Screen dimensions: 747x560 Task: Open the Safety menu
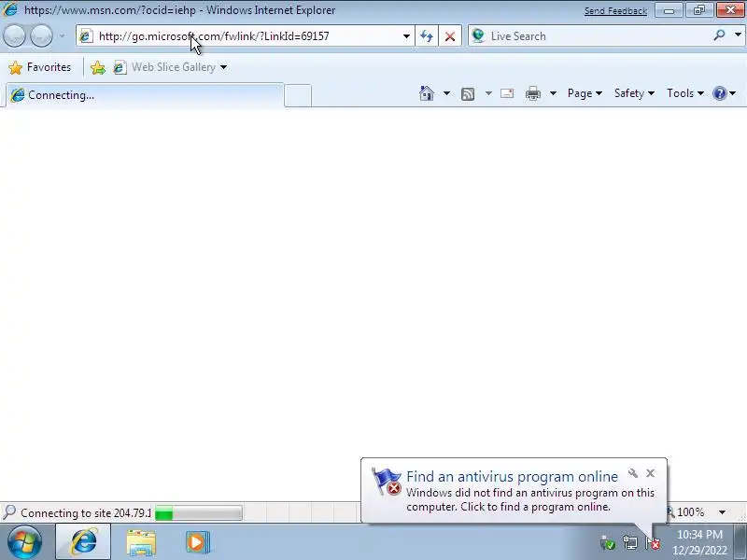(634, 93)
